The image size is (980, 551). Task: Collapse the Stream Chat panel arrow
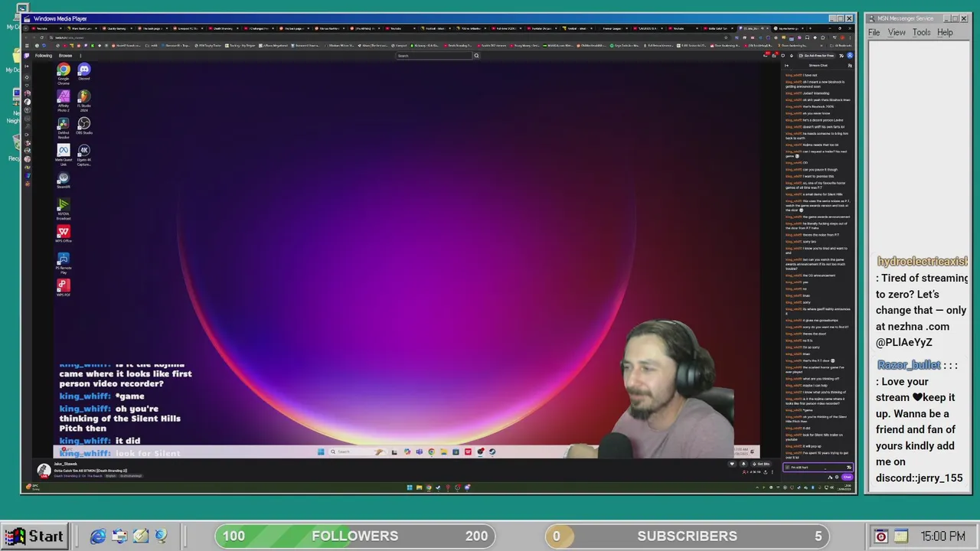[786, 66]
